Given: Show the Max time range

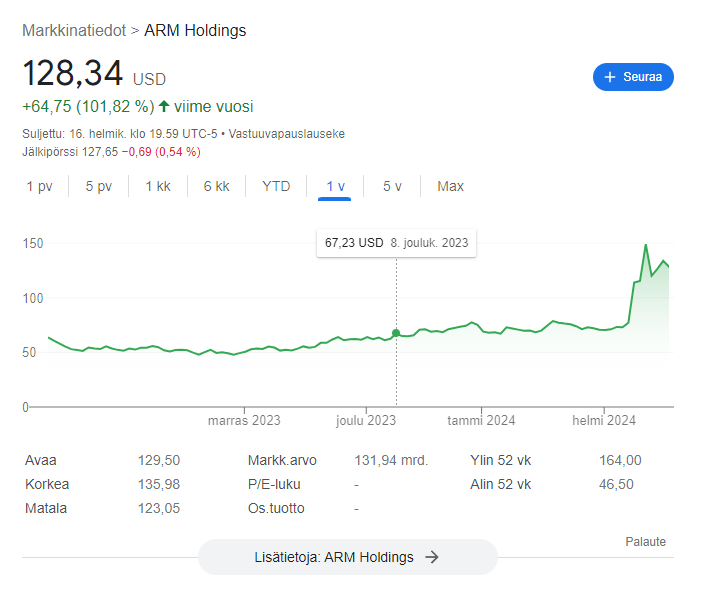Looking at the screenshot, I should coord(450,186).
